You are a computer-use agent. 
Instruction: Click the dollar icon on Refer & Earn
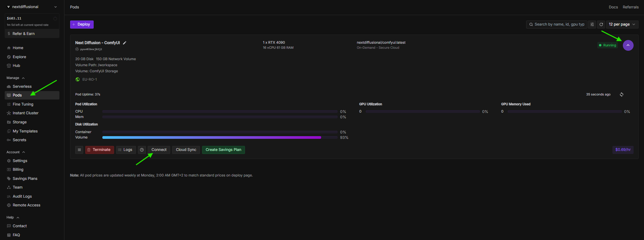click(9, 34)
